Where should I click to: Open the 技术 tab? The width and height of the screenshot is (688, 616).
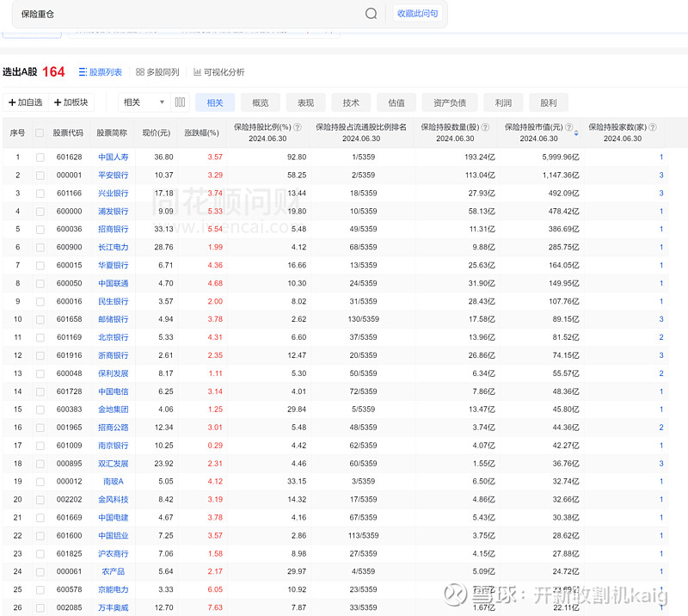tap(351, 102)
